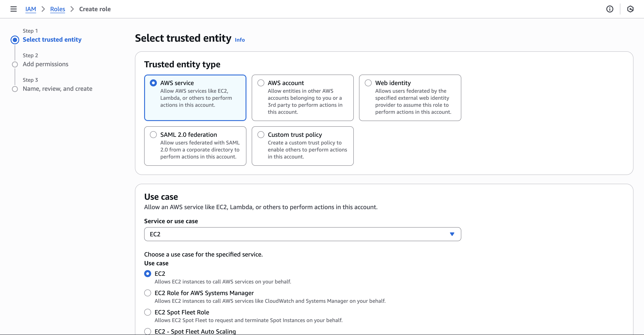The image size is (644, 335).
Task: Open Info link next to page title
Action: (239, 40)
